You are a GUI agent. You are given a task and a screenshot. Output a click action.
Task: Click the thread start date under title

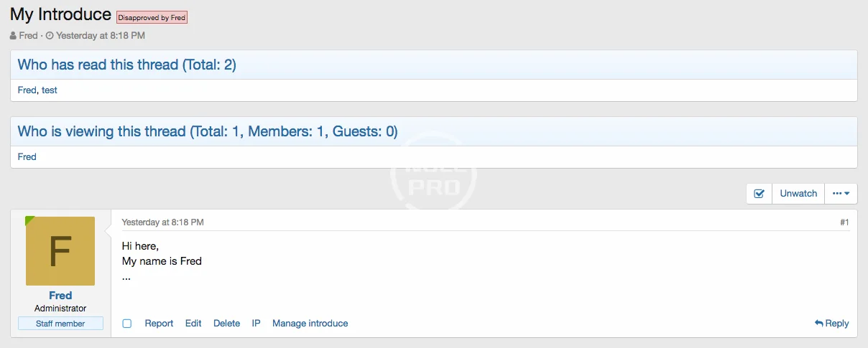pyautogui.click(x=101, y=35)
